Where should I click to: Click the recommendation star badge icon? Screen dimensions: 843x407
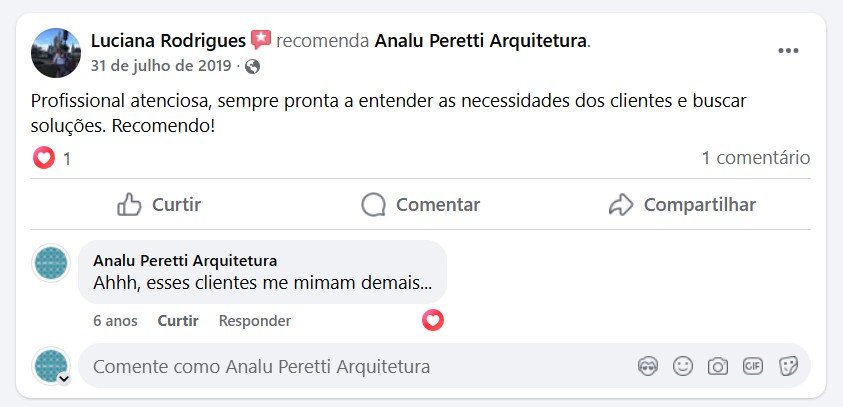261,40
